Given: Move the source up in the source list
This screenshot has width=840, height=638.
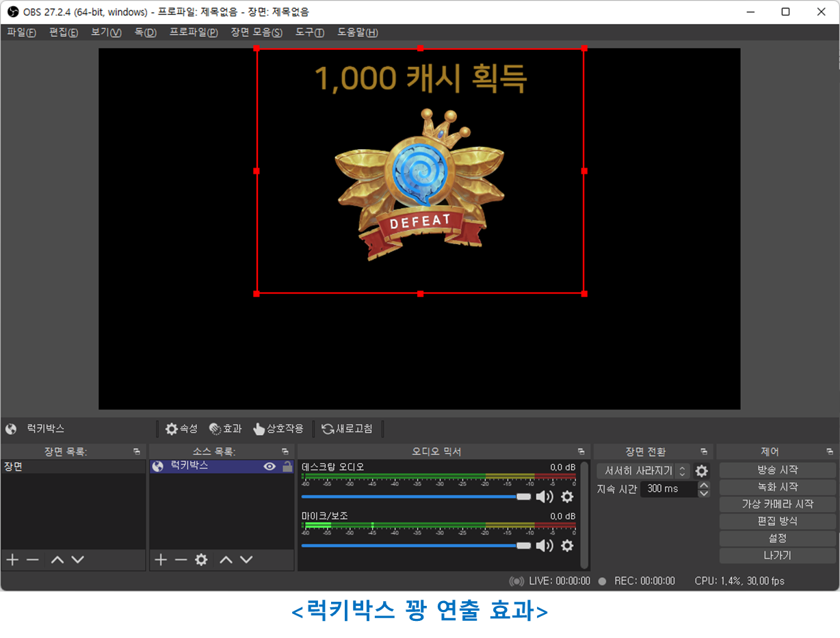Looking at the screenshot, I should (x=226, y=559).
